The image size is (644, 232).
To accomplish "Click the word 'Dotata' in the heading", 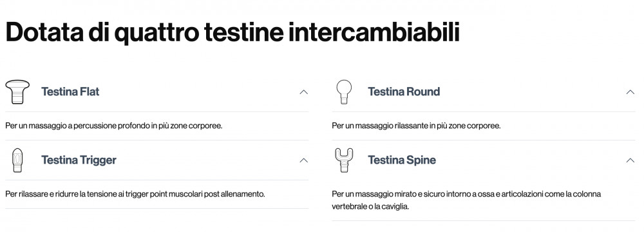I will point(44,32).
